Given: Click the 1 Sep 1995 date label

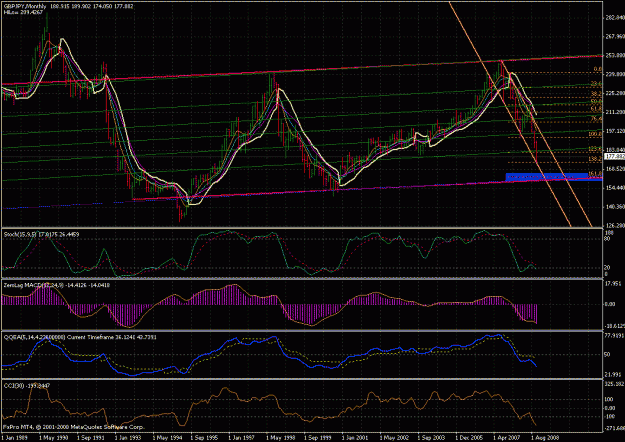Looking at the screenshot, I should click(204, 437).
